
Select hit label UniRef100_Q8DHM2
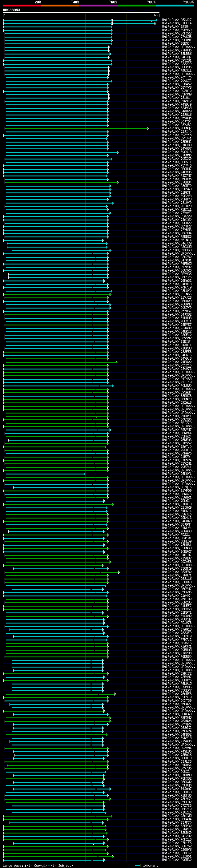[177, 142]
